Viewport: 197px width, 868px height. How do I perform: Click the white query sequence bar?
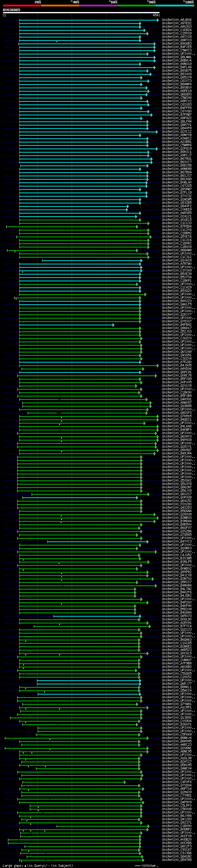(81, 13)
